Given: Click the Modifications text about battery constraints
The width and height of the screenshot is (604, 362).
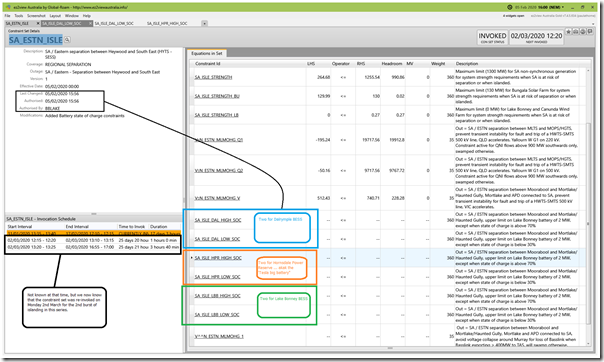Looking at the screenshot, I should [x=85, y=116].
